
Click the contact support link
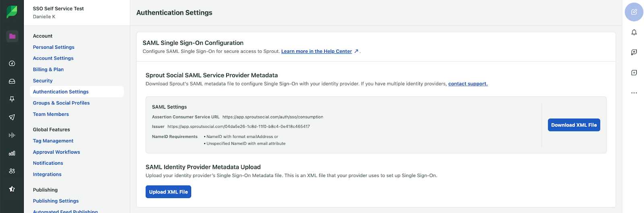(468, 84)
